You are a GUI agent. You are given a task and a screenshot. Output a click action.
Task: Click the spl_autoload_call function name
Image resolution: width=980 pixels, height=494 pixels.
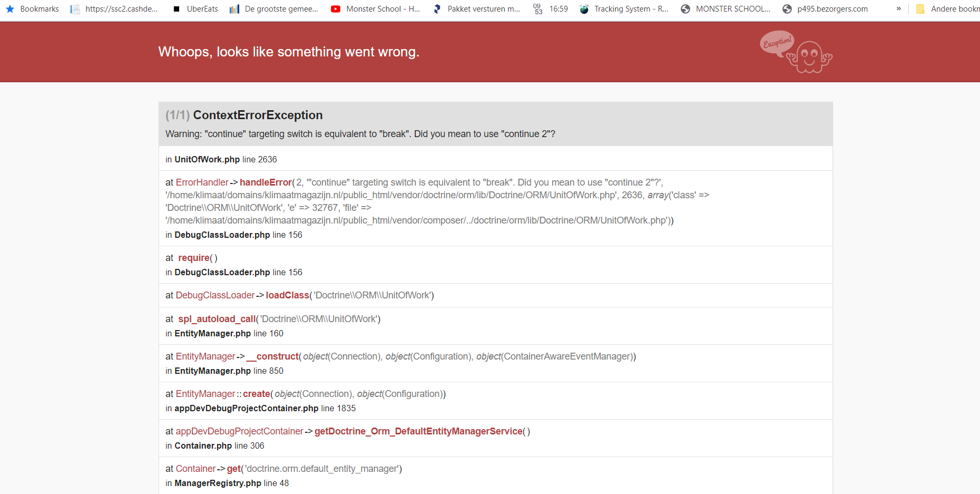pyautogui.click(x=217, y=319)
